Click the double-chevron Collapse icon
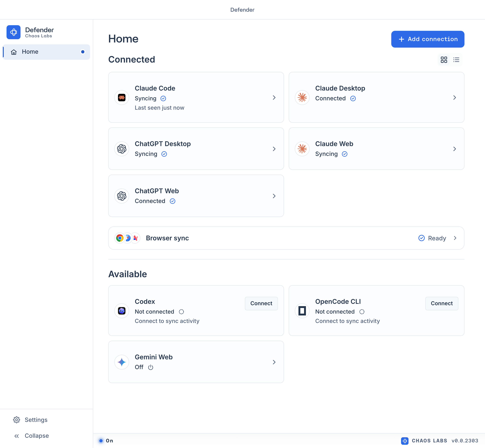 16,436
